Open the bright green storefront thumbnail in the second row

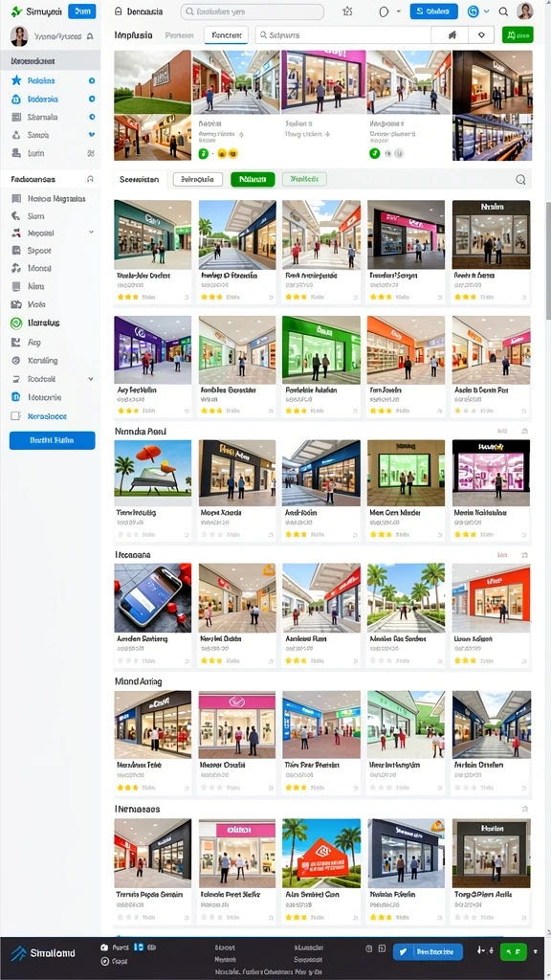pos(321,350)
